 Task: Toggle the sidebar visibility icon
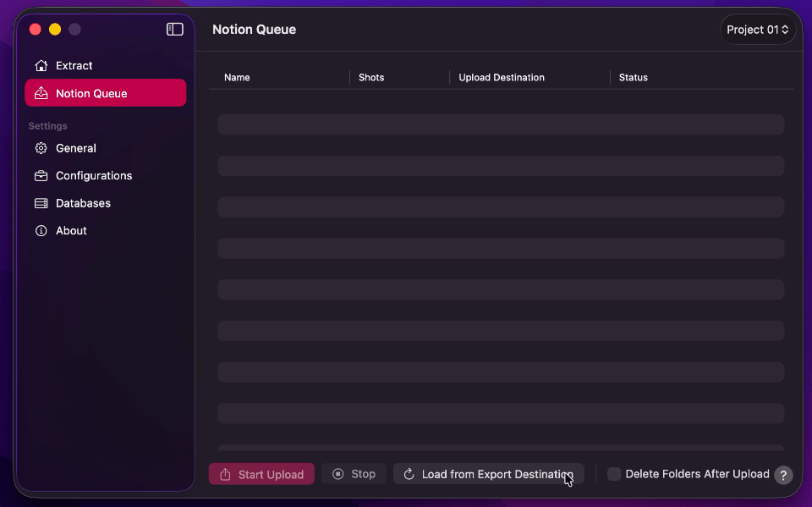pyautogui.click(x=174, y=30)
